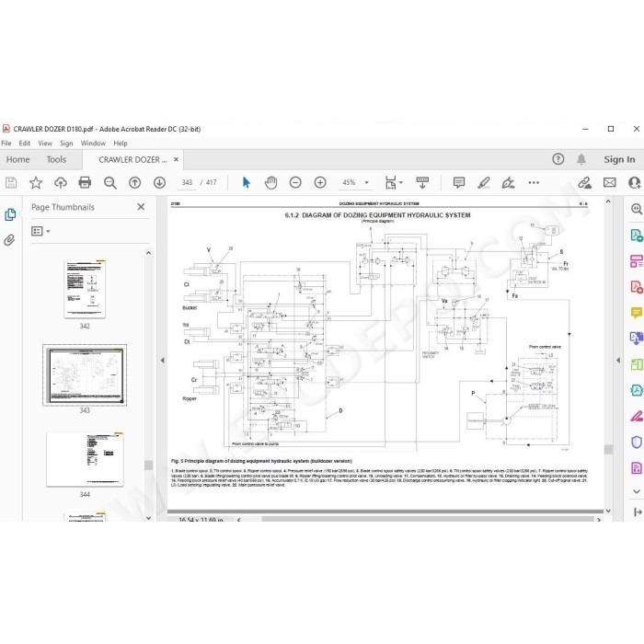Expand the right pane with the bottom arrow
The image size is (644, 644).
(638, 512)
